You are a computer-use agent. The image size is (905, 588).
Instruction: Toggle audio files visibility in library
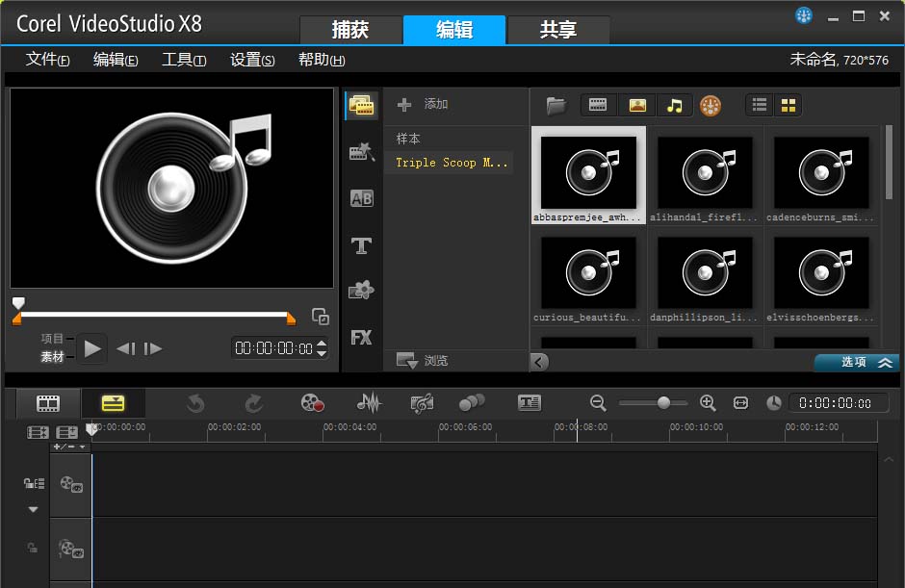pyautogui.click(x=675, y=105)
